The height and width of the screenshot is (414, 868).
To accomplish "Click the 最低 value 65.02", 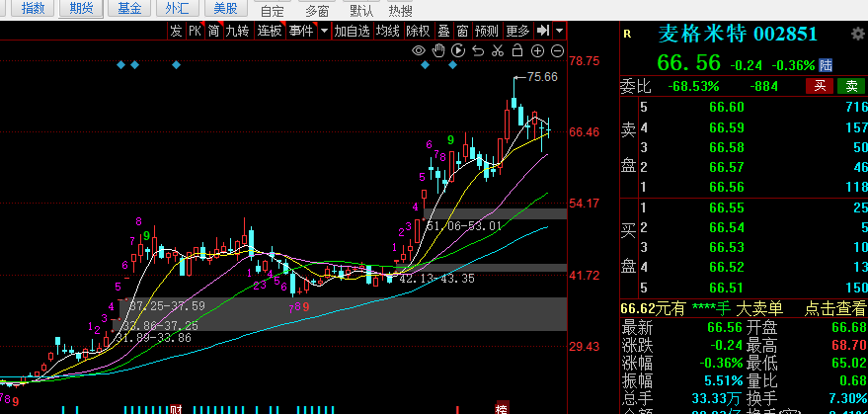I will (x=850, y=364).
